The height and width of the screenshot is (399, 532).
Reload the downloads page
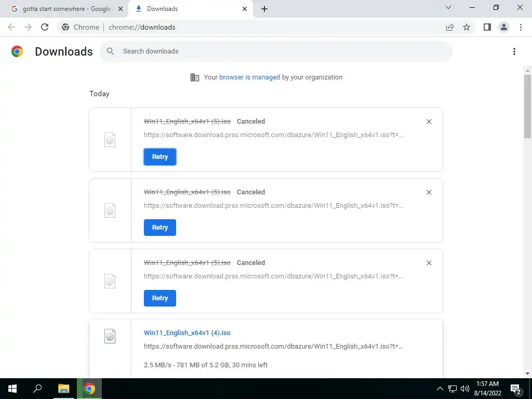[x=45, y=27]
